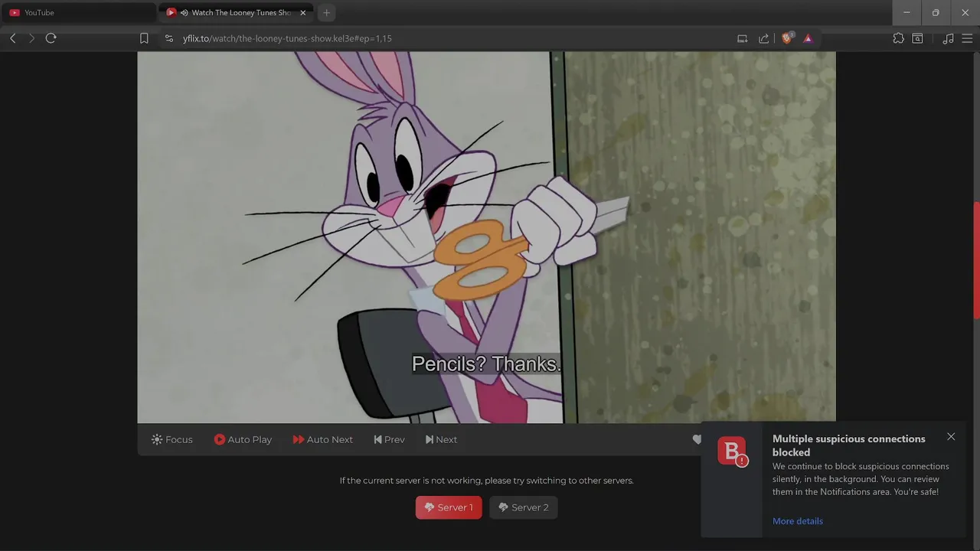980x551 pixels.
Task: Click the 'If the current server is not working' message
Action: pos(487,481)
